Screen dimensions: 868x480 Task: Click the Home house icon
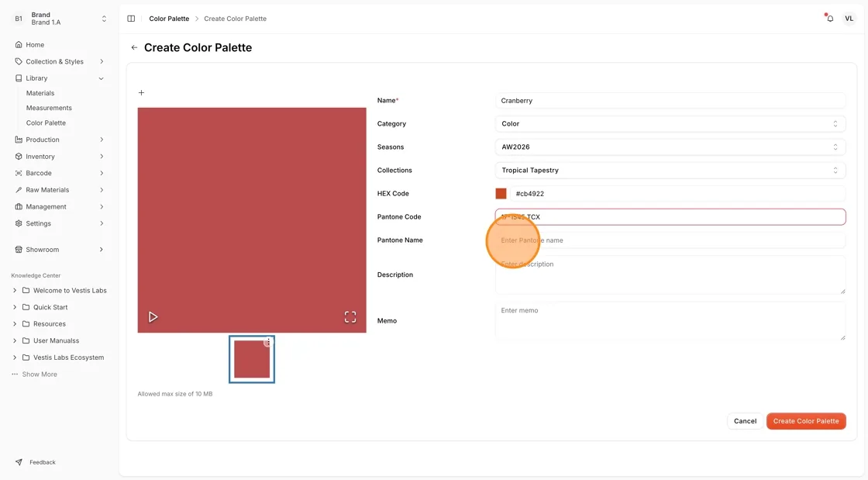[19, 44]
